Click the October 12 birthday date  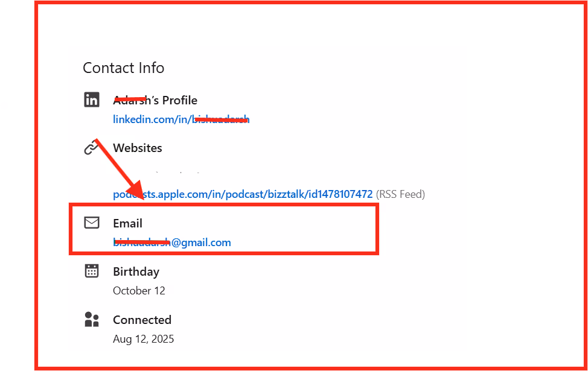pos(139,291)
